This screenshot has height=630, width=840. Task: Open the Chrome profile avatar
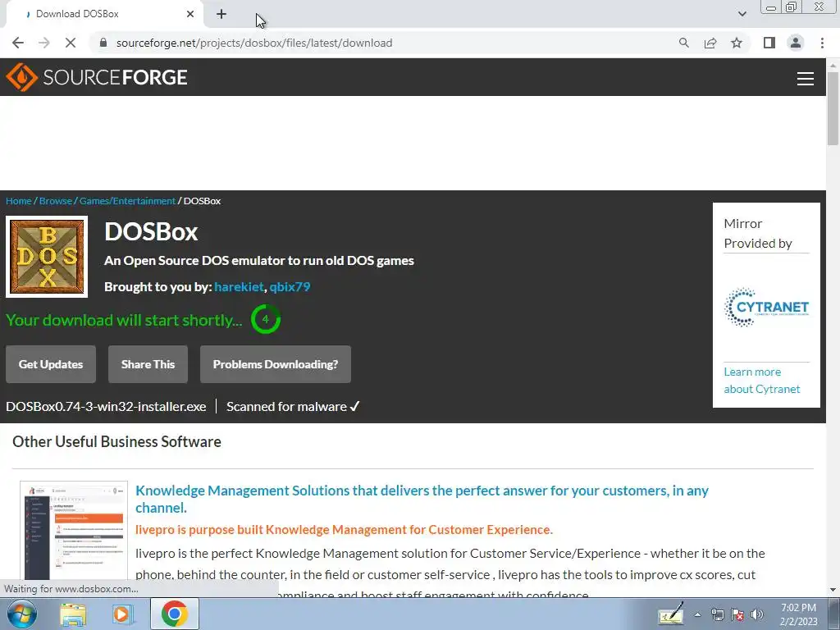pos(796,43)
